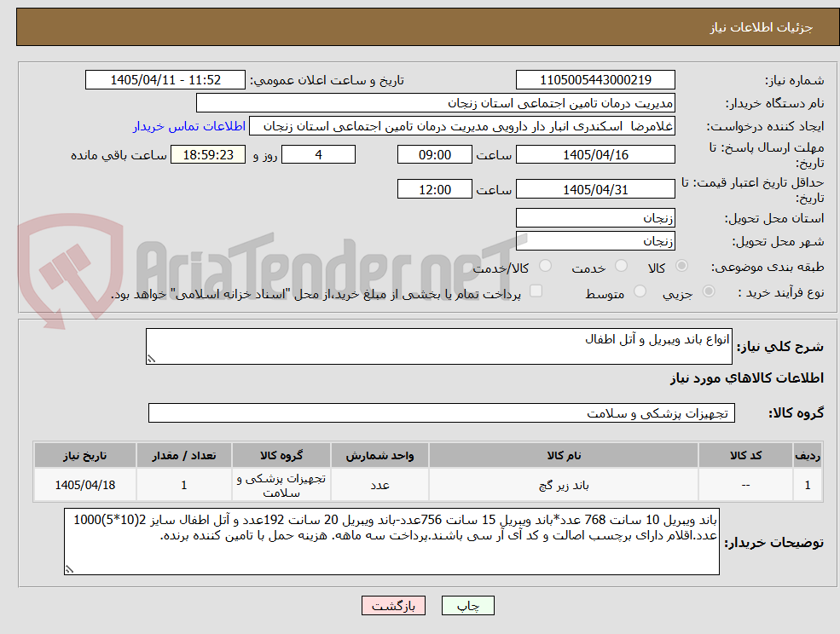Click the جزئیات اطلاعات نیاز header title
Screen dimensions: 840x634
point(762,27)
